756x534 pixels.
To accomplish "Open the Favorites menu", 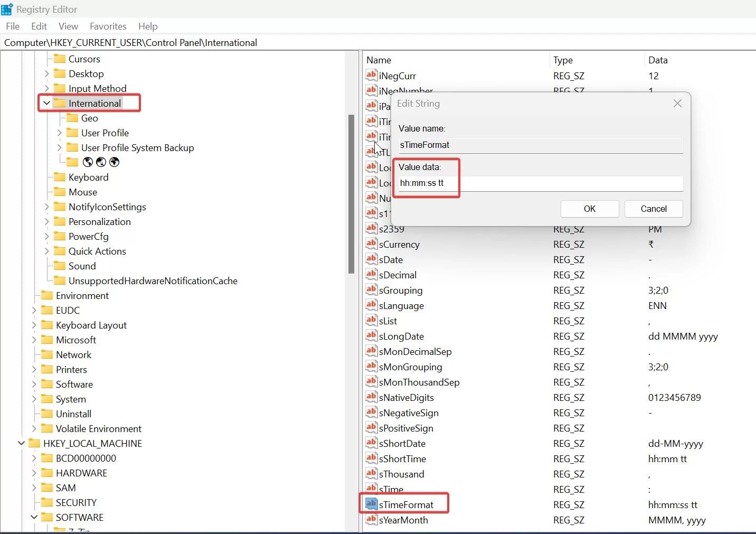I will [x=108, y=26].
